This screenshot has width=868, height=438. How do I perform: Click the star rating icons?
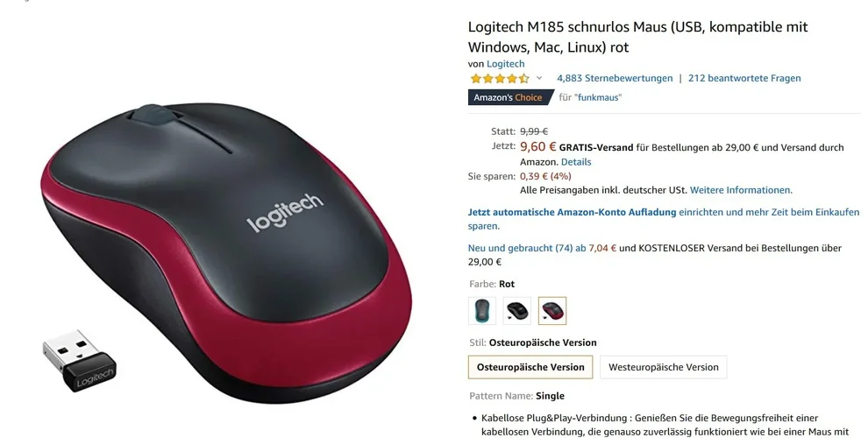pos(500,79)
